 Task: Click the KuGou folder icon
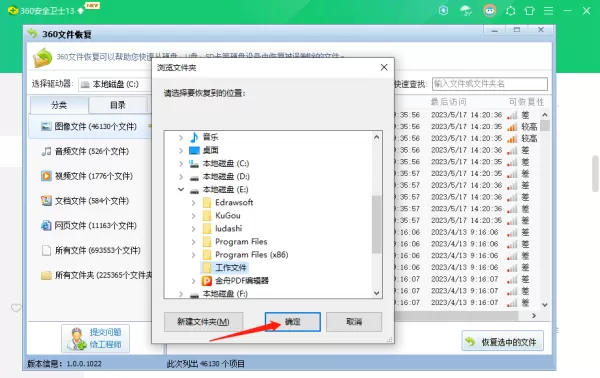pyautogui.click(x=207, y=215)
